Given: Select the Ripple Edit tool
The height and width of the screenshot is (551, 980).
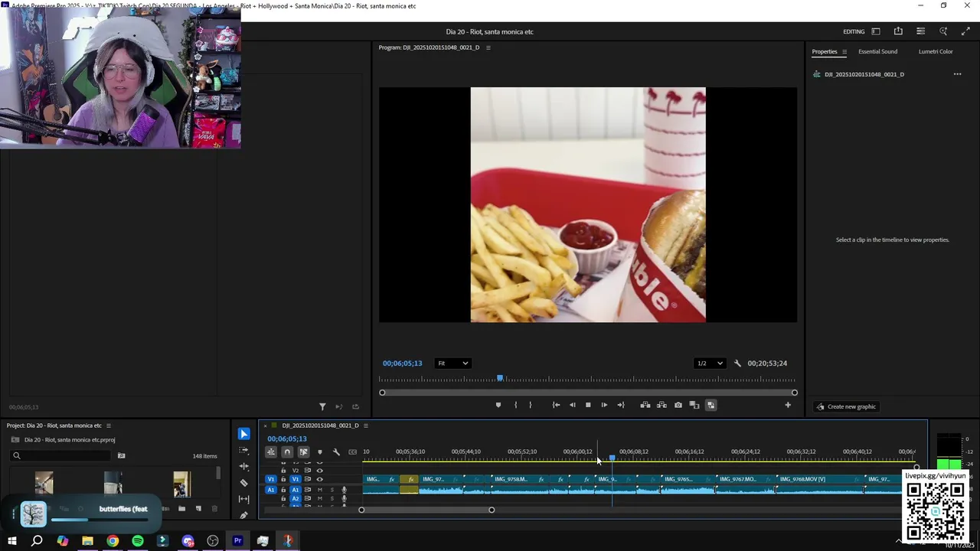Looking at the screenshot, I should [x=244, y=466].
